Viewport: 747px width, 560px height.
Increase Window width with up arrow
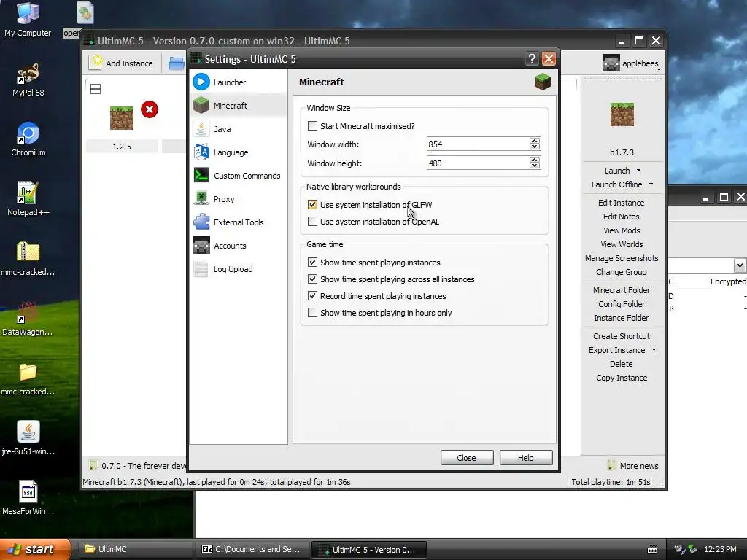(535, 141)
